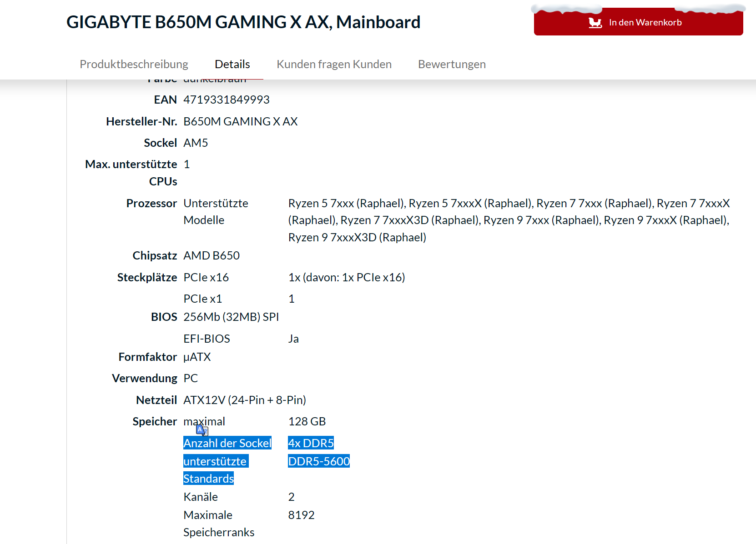Open the Bewertungen tab
756x544 pixels.
click(452, 64)
